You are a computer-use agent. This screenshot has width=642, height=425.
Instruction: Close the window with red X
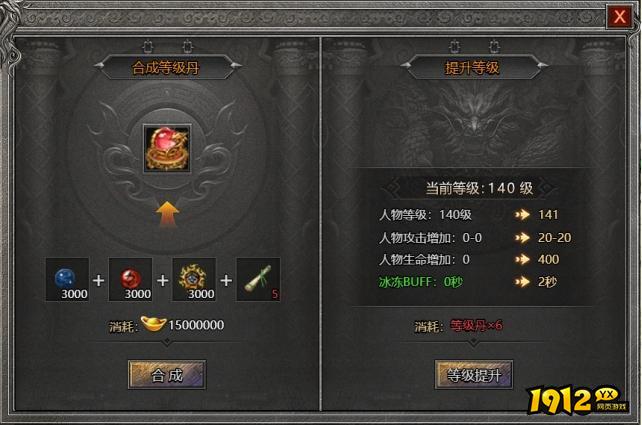619,17
